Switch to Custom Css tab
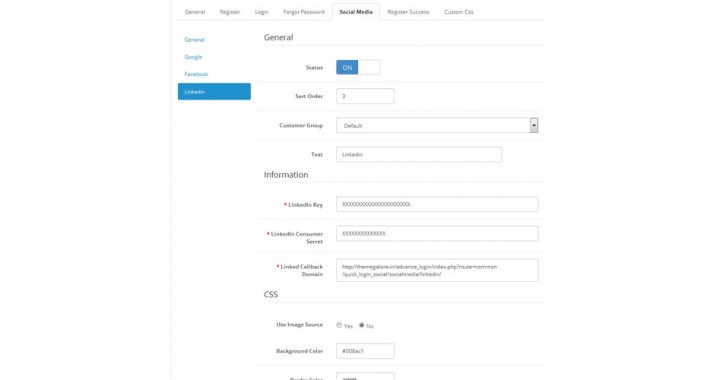This screenshot has width=710, height=380. pyautogui.click(x=458, y=12)
